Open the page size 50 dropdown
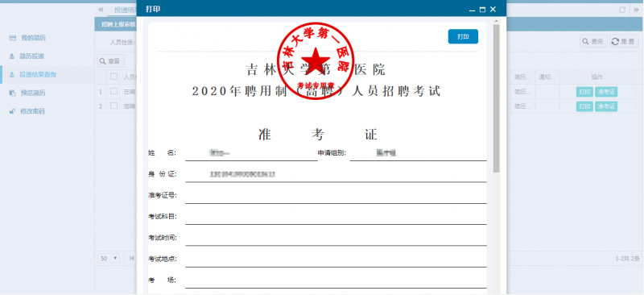This screenshot has width=644, height=295. [109, 259]
